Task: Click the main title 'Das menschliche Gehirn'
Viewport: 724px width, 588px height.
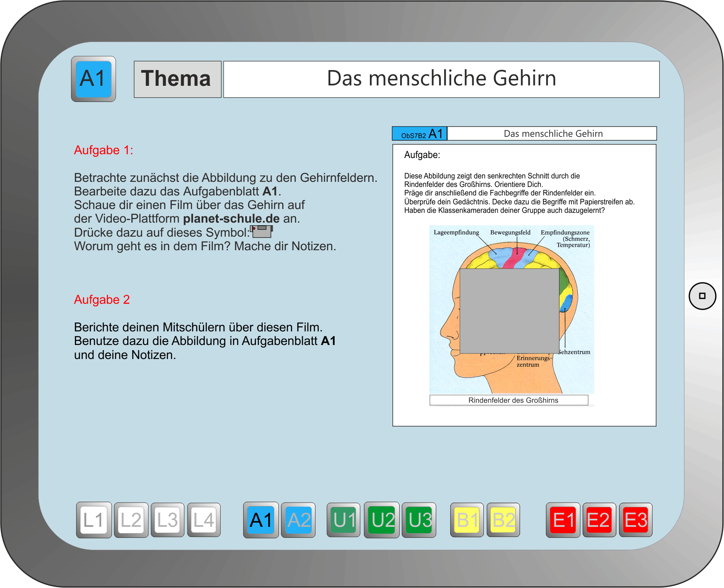Action: [441, 79]
